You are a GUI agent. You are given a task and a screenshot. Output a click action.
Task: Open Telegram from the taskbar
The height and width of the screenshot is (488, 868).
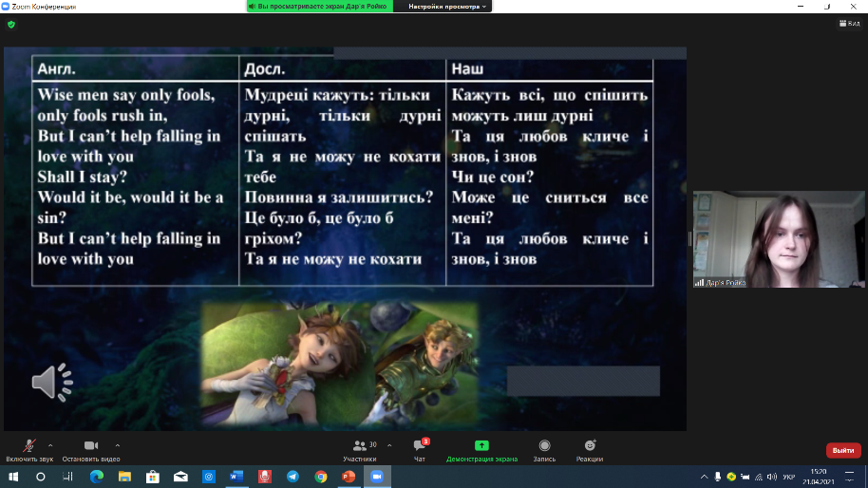tap(292, 477)
